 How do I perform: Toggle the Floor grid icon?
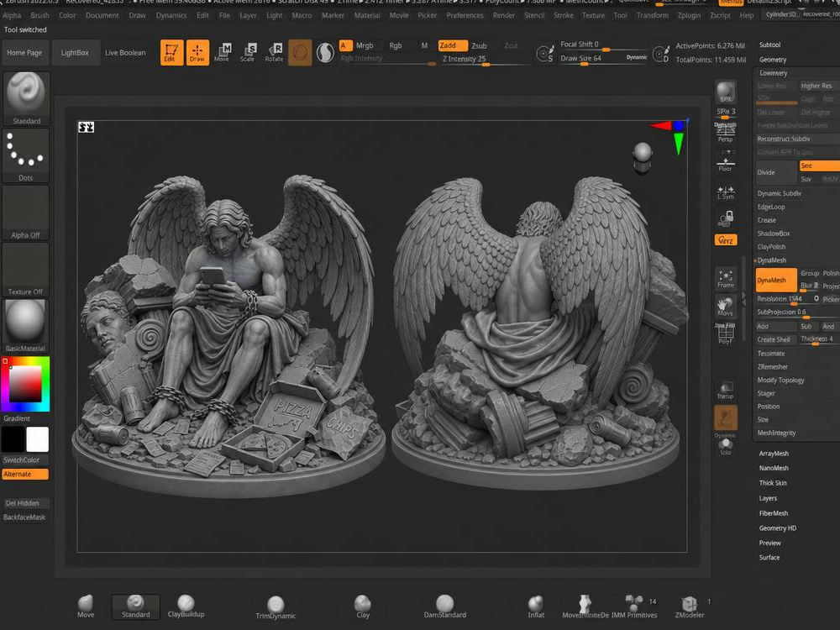point(726,162)
